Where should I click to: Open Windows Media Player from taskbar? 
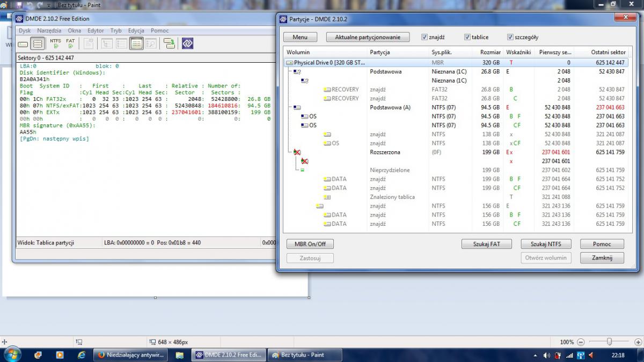pyautogui.click(x=60, y=354)
